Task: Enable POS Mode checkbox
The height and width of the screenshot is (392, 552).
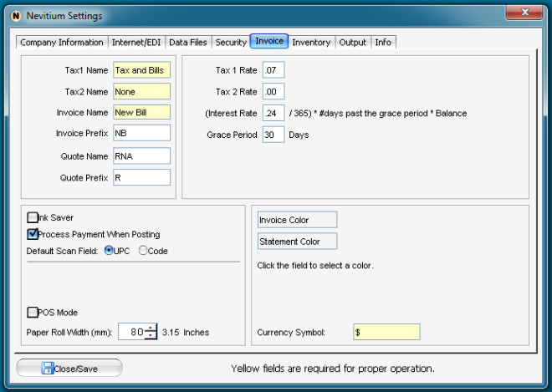Action: (x=33, y=312)
